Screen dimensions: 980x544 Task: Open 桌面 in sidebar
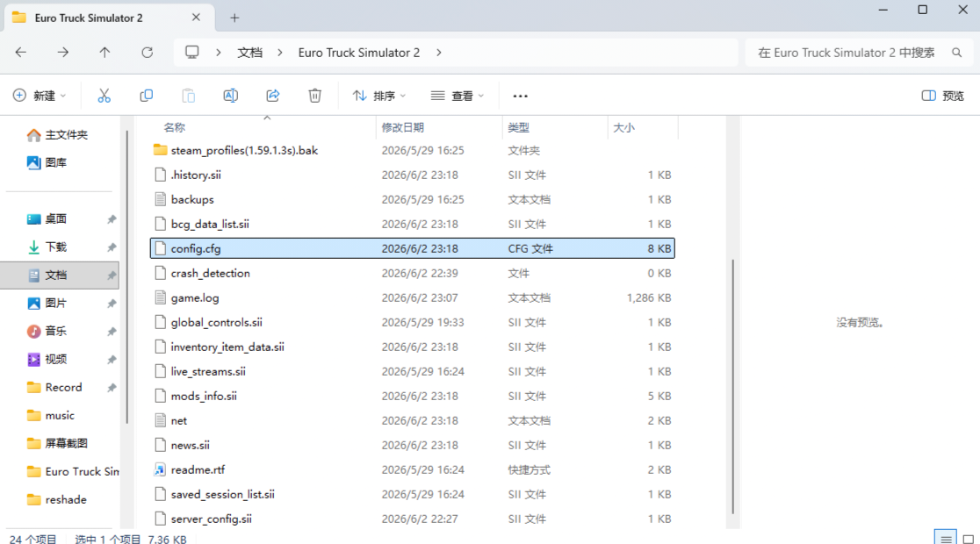point(47,219)
